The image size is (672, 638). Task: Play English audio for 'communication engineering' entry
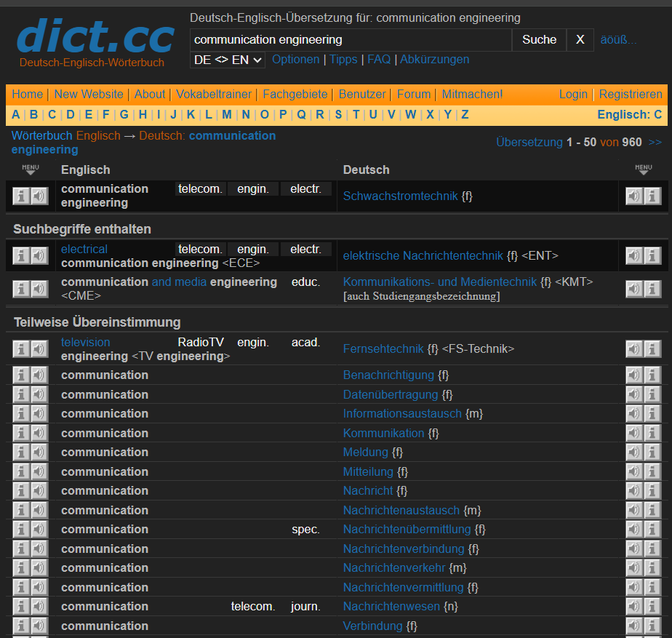(39, 196)
